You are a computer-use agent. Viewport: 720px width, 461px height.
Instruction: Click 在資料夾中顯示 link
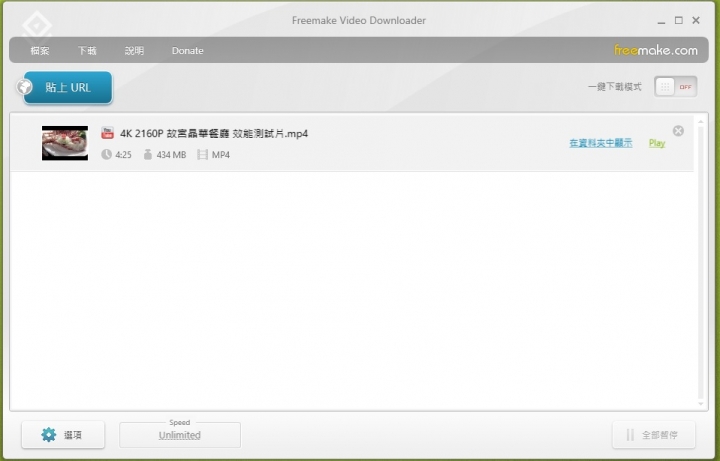pyautogui.click(x=601, y=143)
